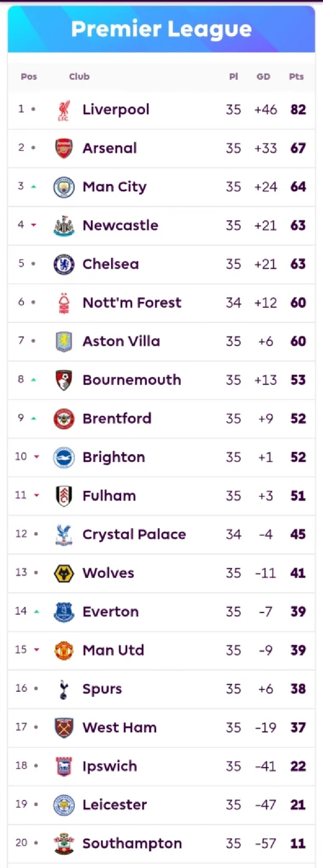
Task: Click the Liverpool club crest
Action: [64, 110]
